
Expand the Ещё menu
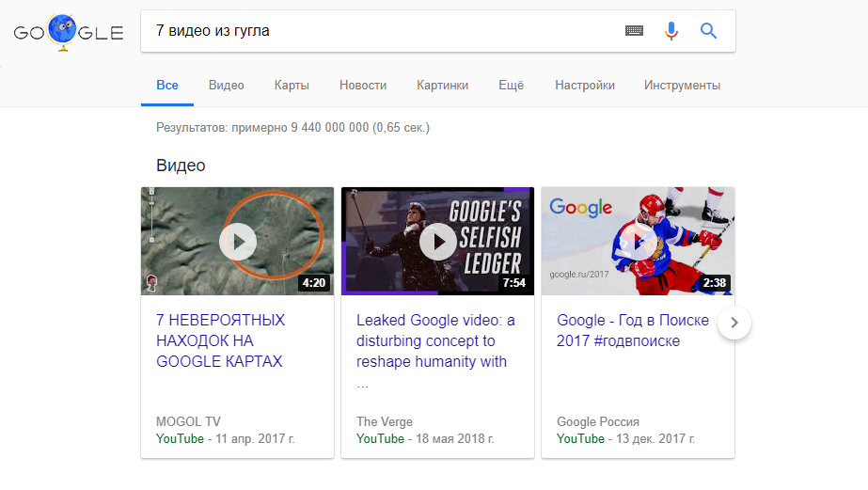[511, 86]
